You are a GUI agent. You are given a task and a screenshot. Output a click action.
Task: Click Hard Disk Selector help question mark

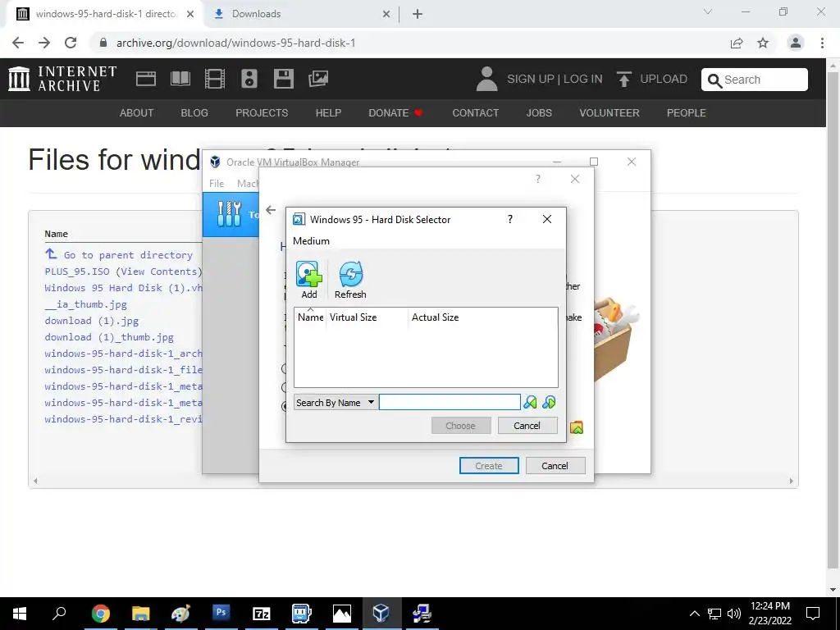[x=510, y=219]
